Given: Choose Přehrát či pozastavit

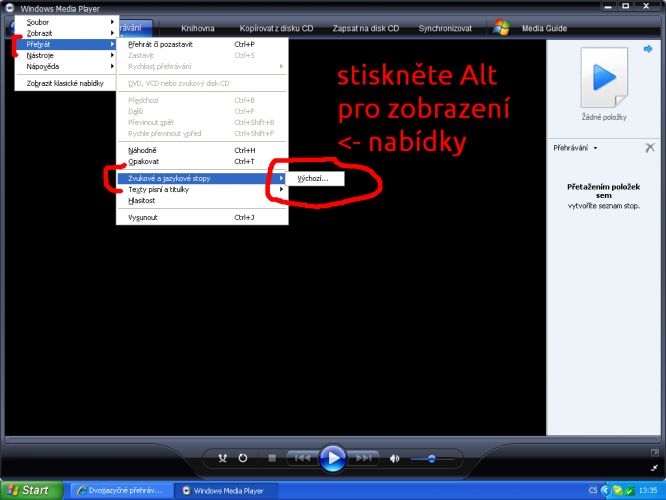Looking at the screenshot, I should pos(202,44).
